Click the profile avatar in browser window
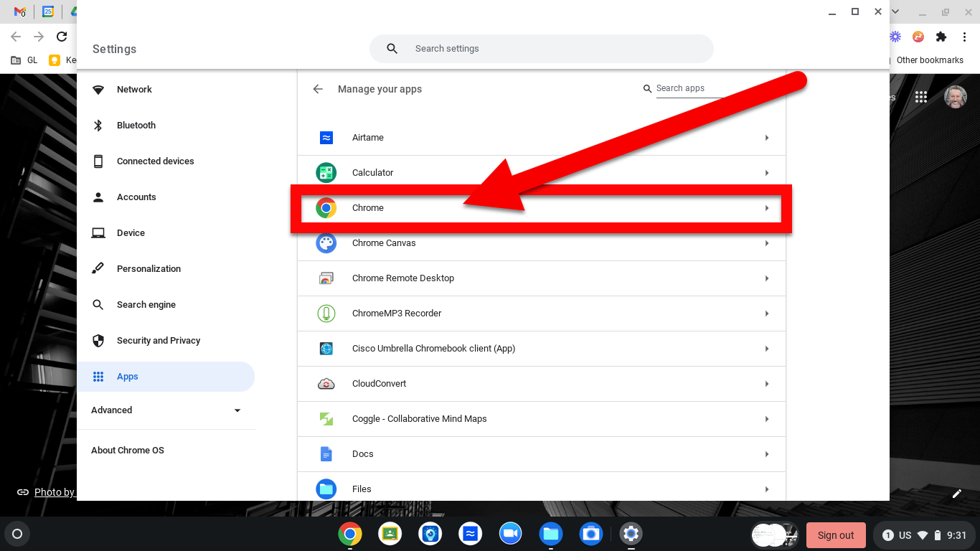This screenshot has height=551, width=980. point(955,97)
